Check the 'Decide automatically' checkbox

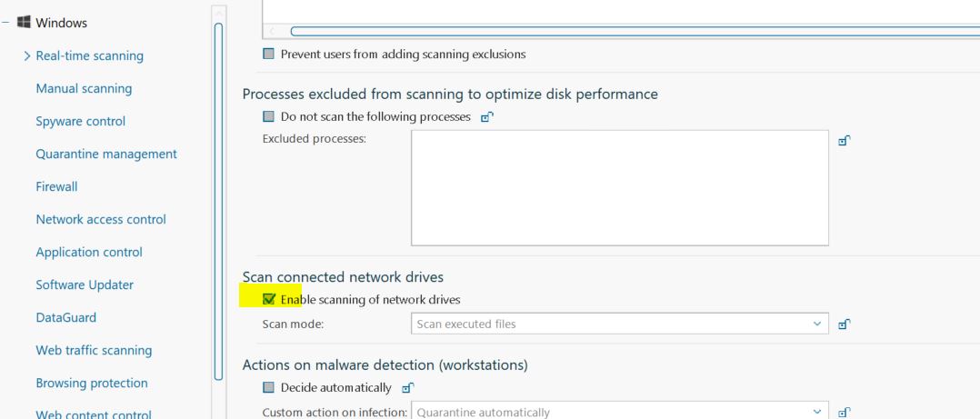[268, 388]
